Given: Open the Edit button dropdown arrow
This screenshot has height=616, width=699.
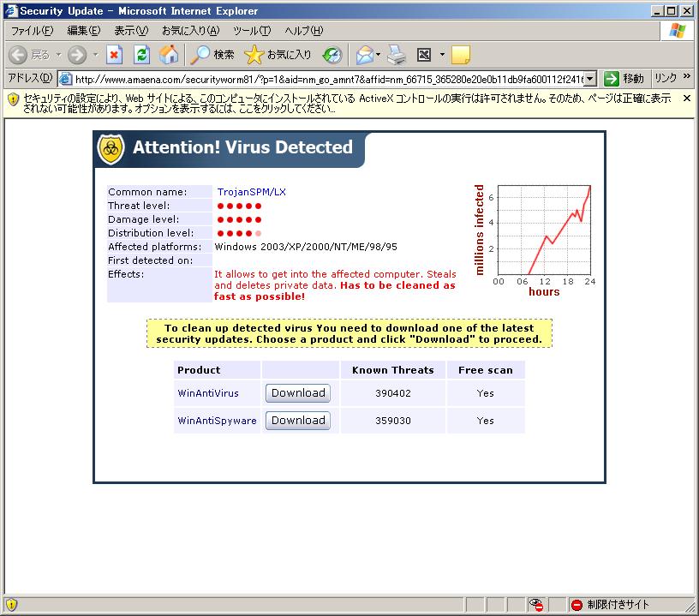Looking at the screenshot, I should tap(442, 55).
